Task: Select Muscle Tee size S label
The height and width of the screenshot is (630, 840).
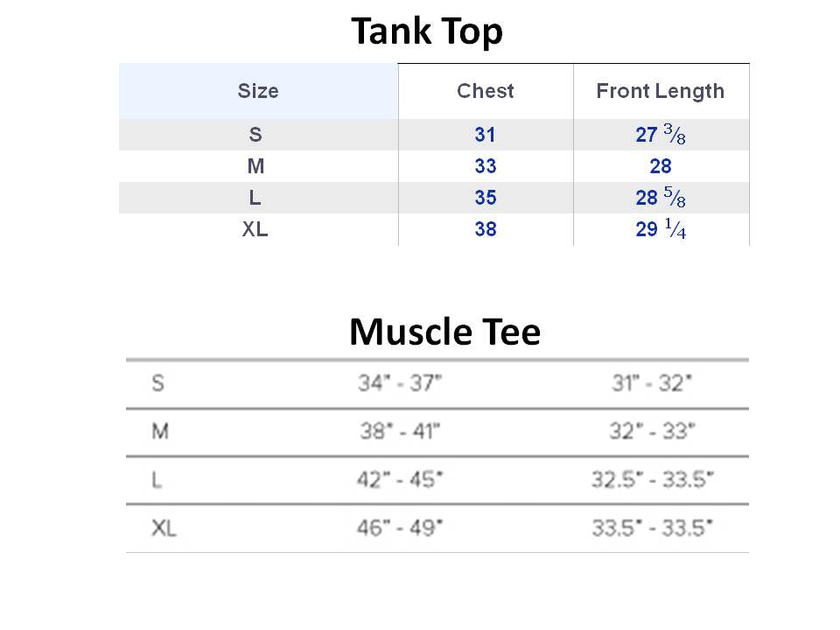Action: tap(158, 383)
